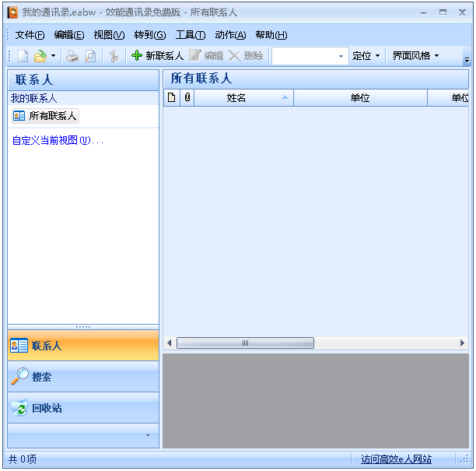Click the navigation pane splitter grip dots
The height and width of the screenshot is (471, 476).
pos(83,327)
